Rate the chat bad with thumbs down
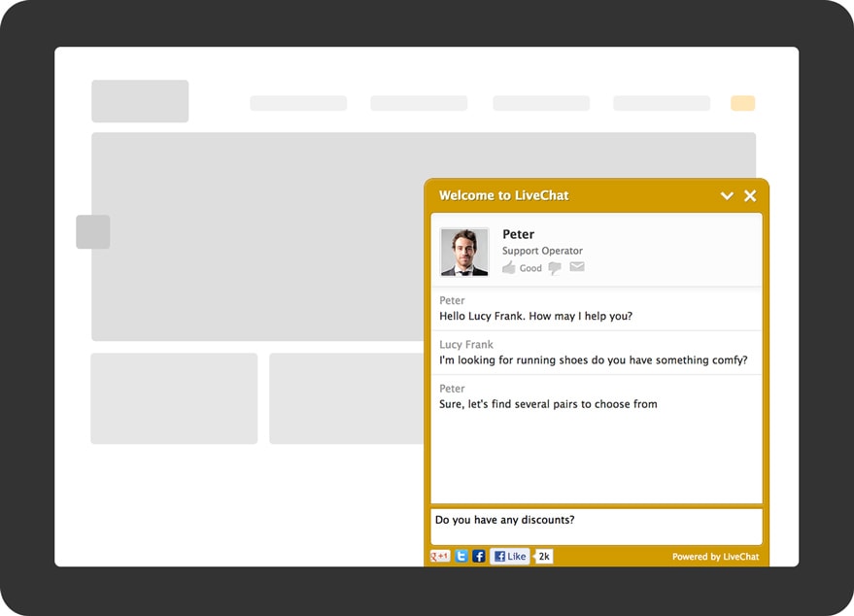 (555, 268)
